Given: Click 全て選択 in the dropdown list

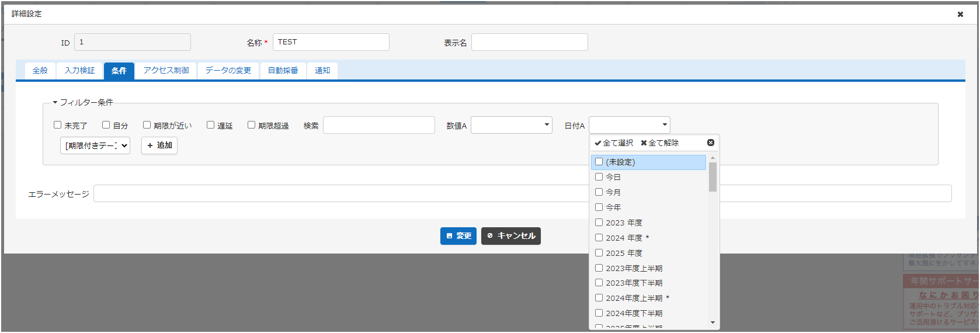Looking at the screenshot, I should pos(614,143).
